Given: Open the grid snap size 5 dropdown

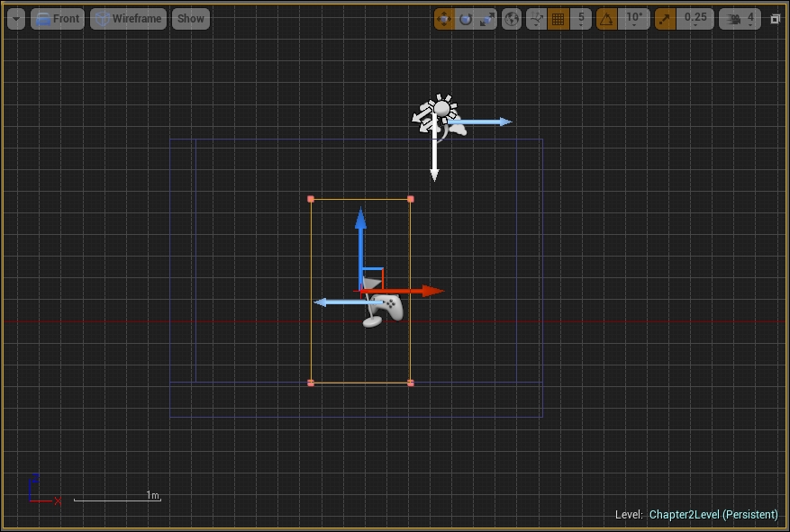Looking at the screenshot, I should pos(581,19).
